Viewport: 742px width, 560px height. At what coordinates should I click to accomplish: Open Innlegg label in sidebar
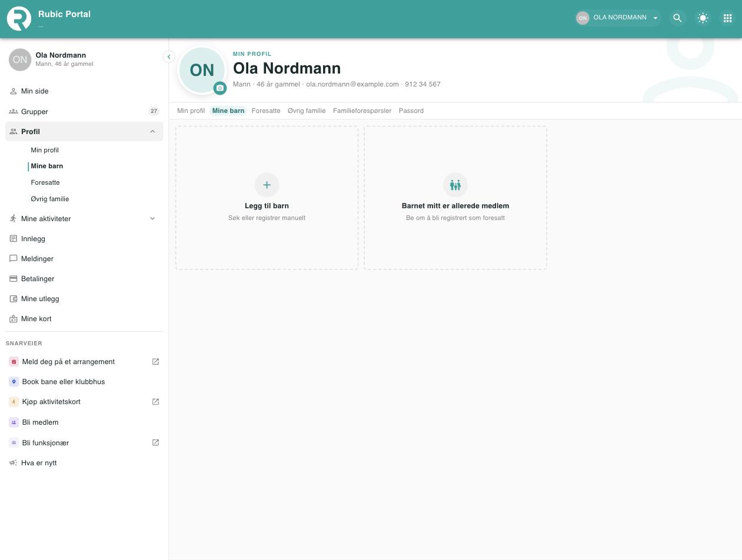tap(33, 239)
